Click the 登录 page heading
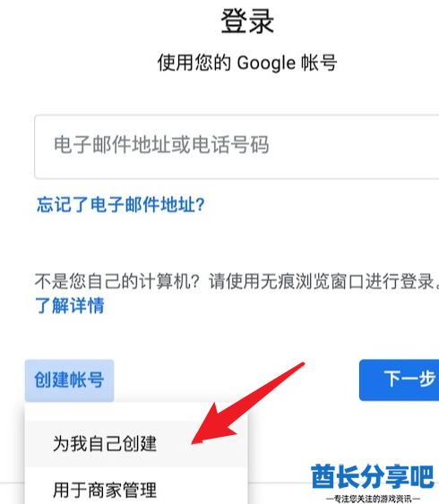The height and width of the screenshot is (504, 439). pyautogui.click(x=247, y=21)
